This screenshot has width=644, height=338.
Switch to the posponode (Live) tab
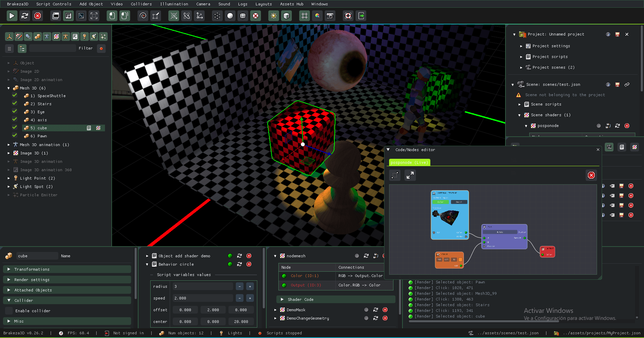tap(409, 162)
